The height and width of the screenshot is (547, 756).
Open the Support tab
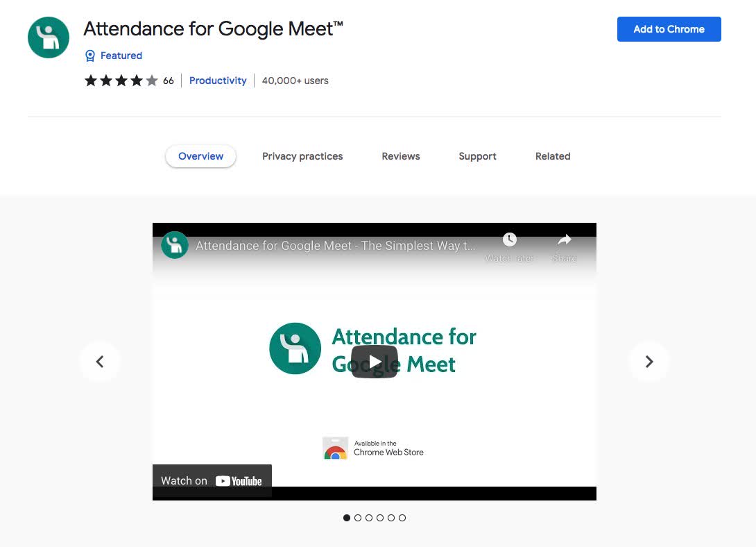[x=477, y=156]
